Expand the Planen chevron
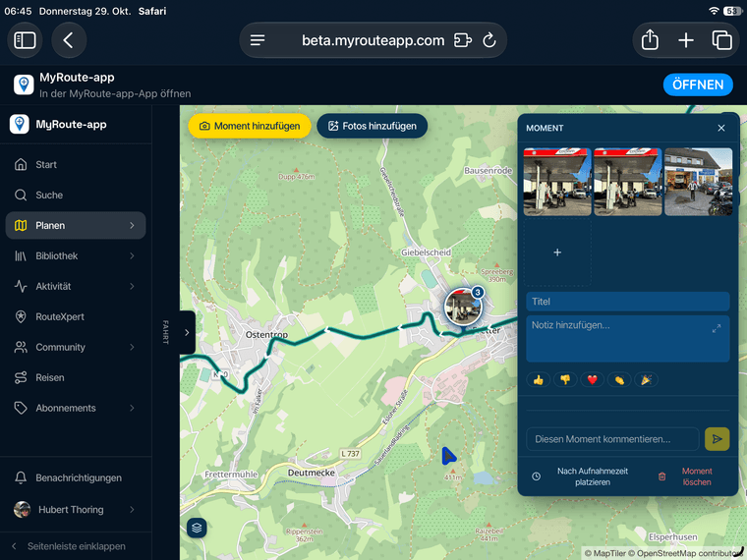Screen dimensions: 747x560 click(x=132, y=226)
